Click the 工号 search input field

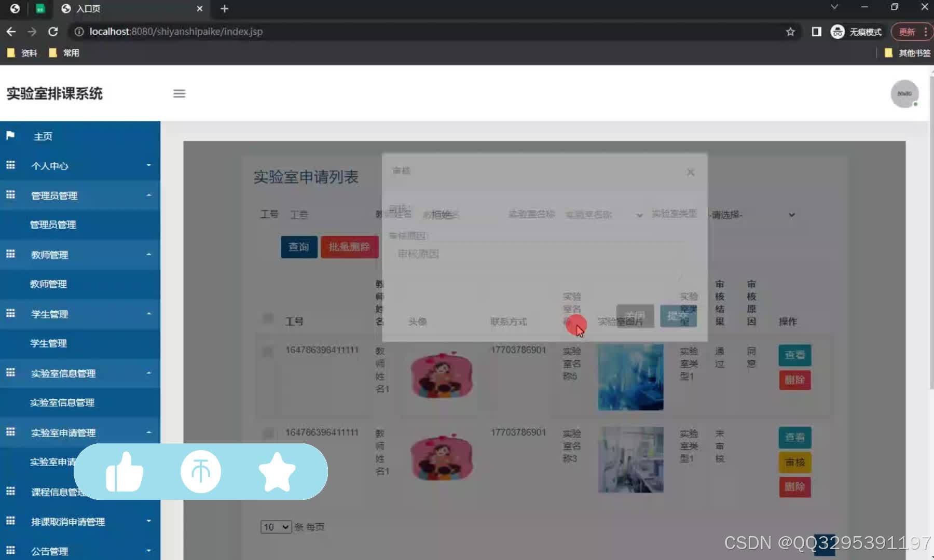tap(327, 215)
